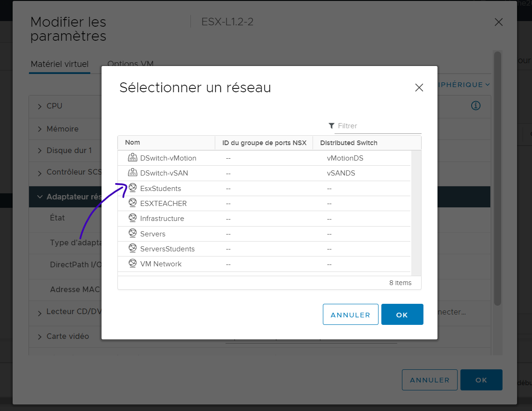
Task: Click the DirectPath I/O label
Action: [x=76, y=265]
